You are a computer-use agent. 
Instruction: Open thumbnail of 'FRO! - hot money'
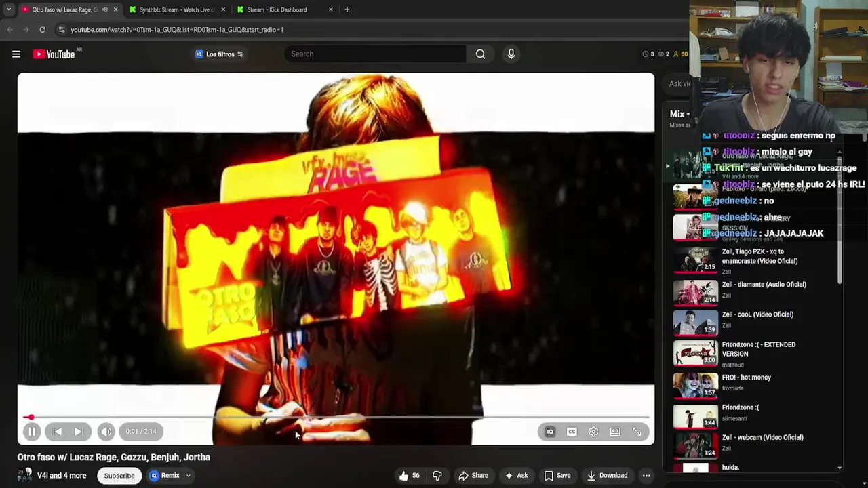695,384
